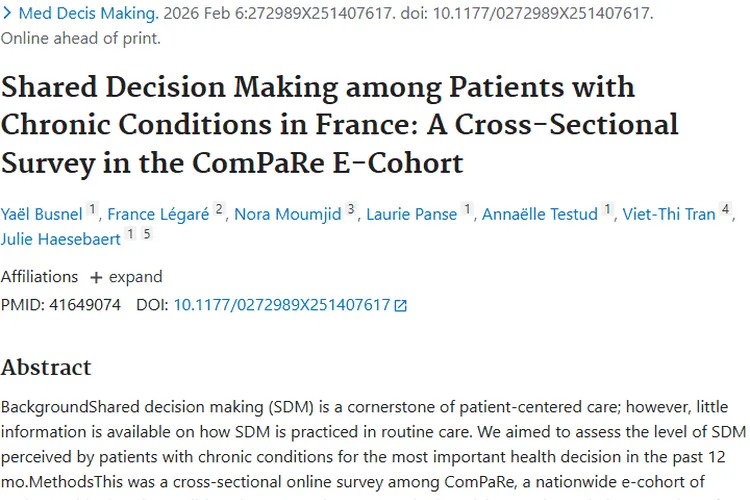Viewport: 750px width, 500px height.
Task: Open author Viet-Thi Tran's page
Action: [x=669, y=214]
